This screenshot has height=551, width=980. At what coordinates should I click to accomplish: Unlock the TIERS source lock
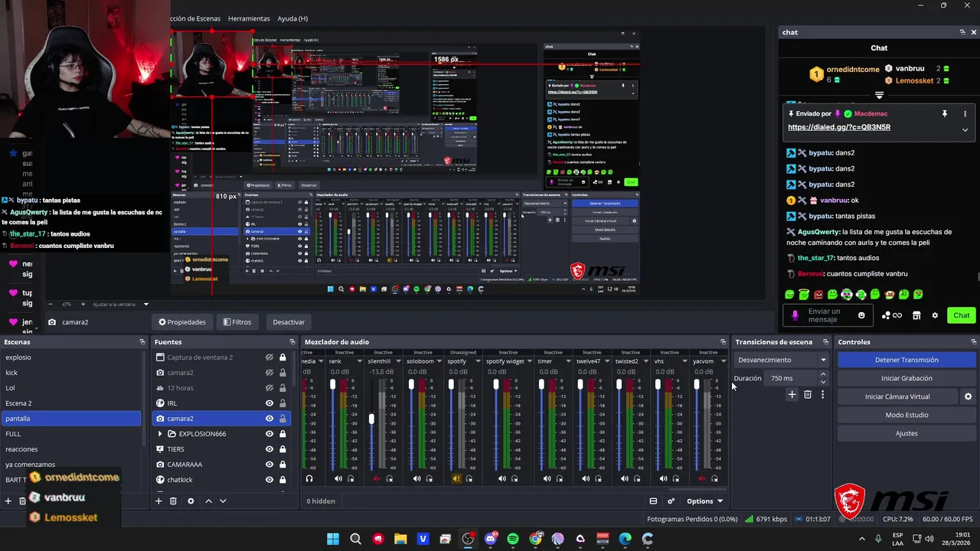pos(283,449)
